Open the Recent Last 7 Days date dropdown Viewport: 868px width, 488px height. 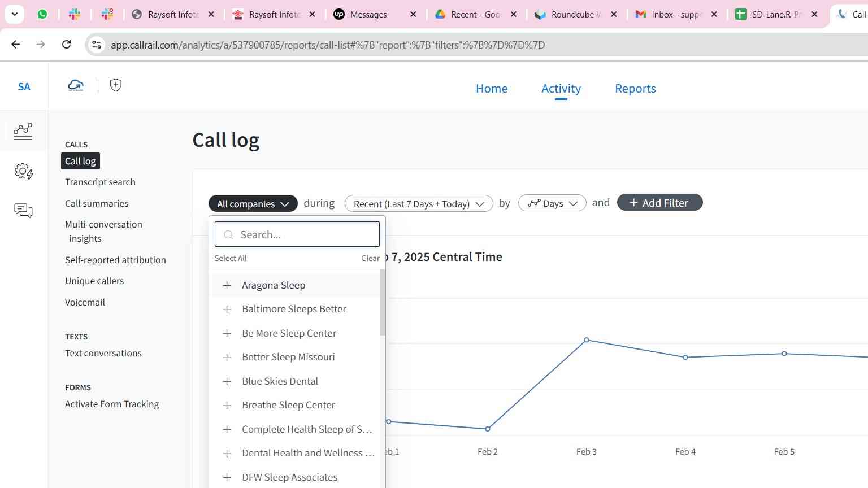419,203
